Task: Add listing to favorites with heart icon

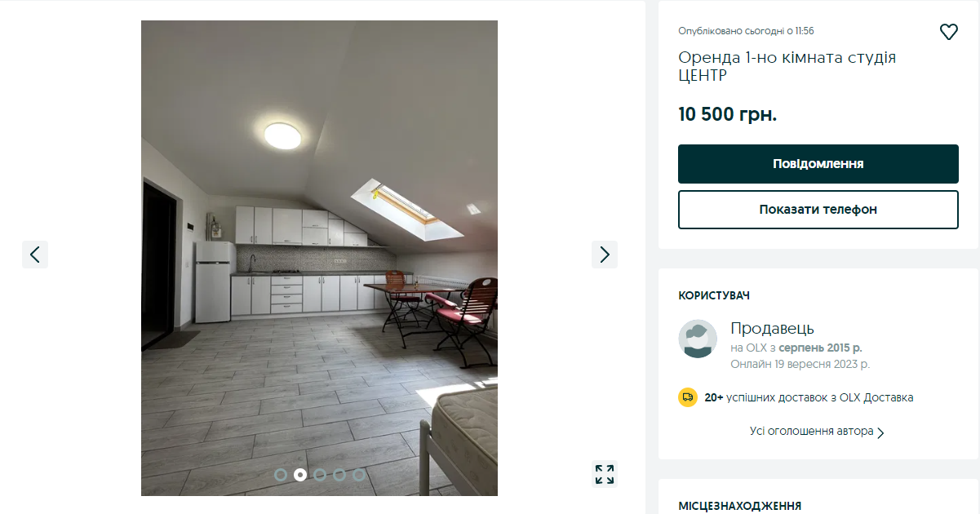Action: tap(948, 32)
